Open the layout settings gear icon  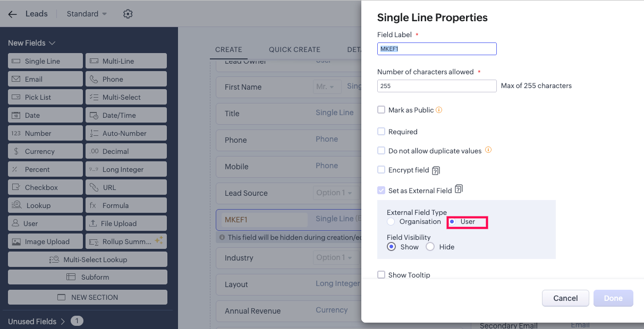coord(128,14)
